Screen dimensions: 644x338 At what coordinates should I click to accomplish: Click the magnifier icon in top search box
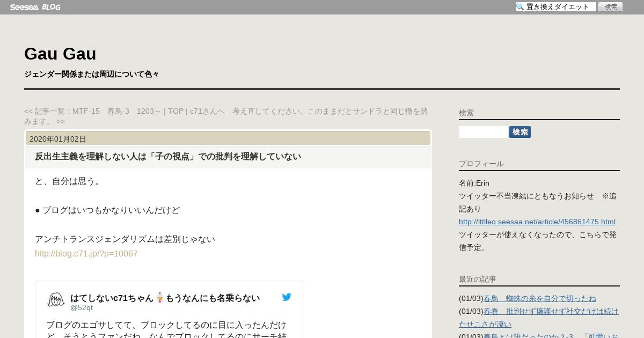[x=520, y=7]
